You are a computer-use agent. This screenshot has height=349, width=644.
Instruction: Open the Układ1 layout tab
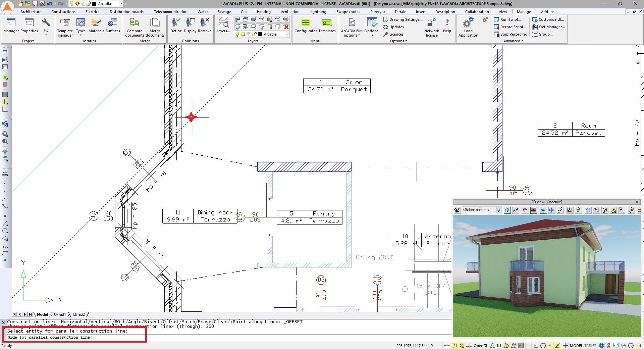click(x=60, y=315)
